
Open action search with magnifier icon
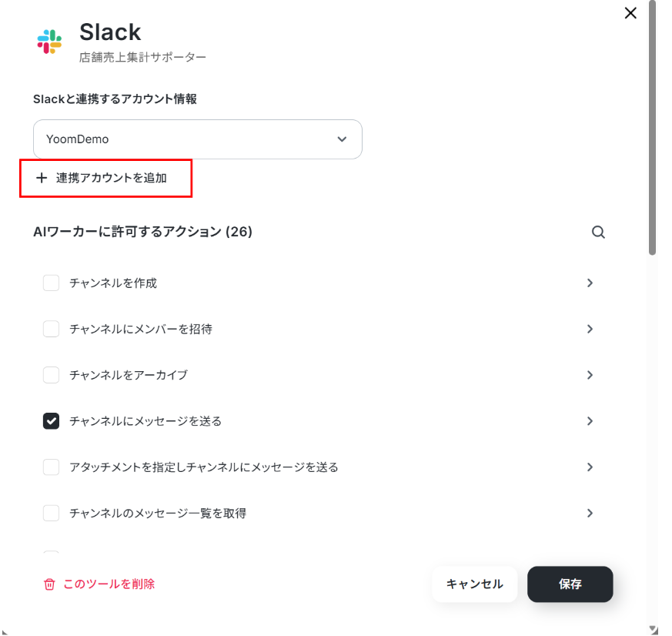[598, 232]
